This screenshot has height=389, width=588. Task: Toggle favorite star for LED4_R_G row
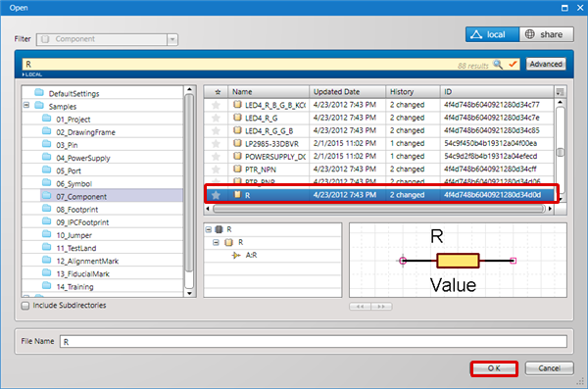point(216,118)
